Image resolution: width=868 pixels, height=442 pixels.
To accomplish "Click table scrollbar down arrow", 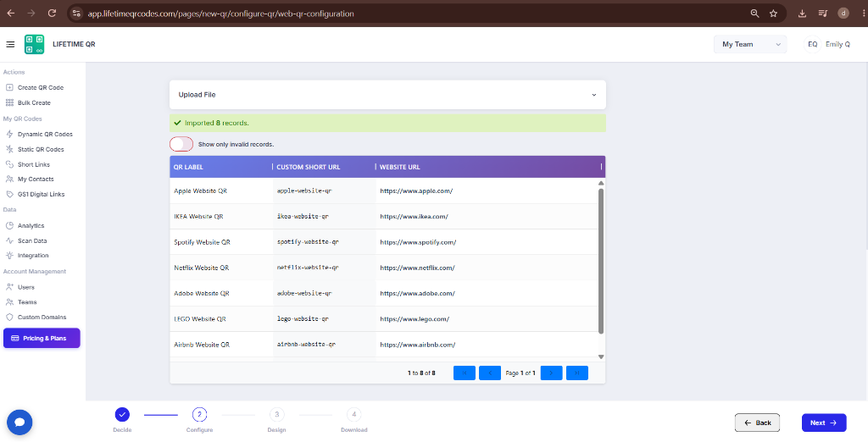I will pos(601,356).
